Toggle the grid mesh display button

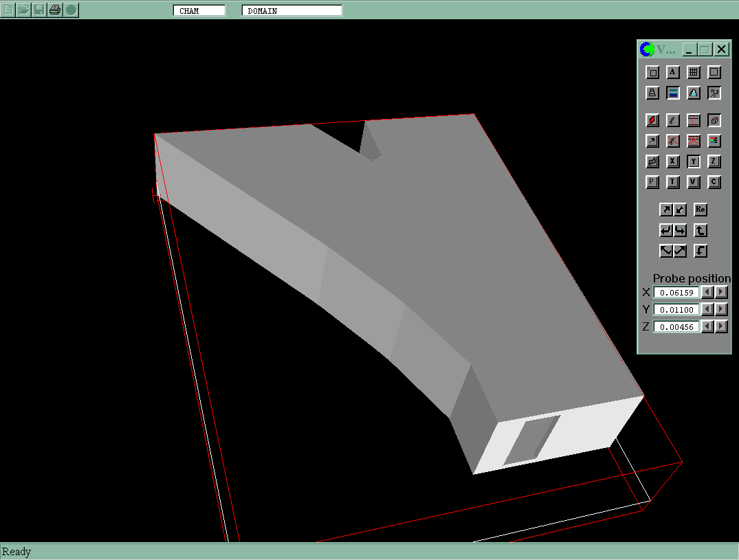694,72
